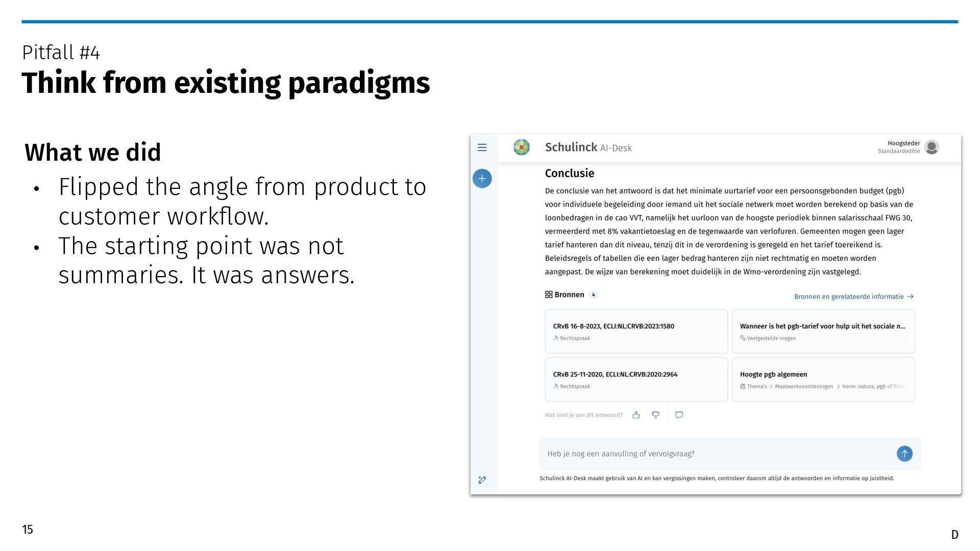Click the blue plus new chat button
The width and height of the screenshot is (980, 551).
(x=482, y=179)
